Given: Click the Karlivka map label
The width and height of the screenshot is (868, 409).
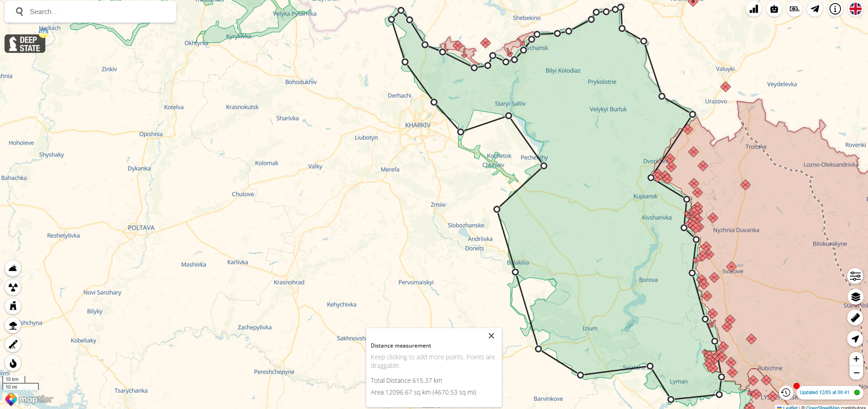Looking at the screenshot, I should point(238,262).
